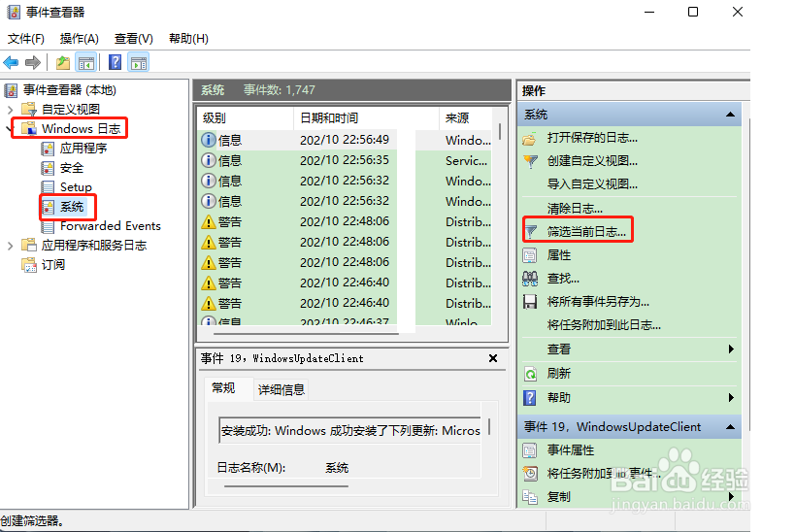
Task: Select the first 22:56:32 information event row
Action: tap(347, 181)
